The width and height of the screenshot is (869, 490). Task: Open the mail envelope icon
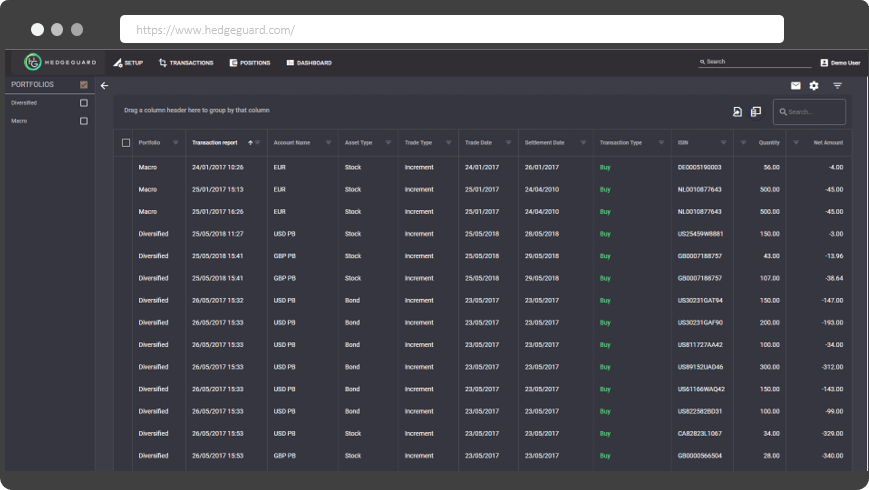click(x=795, y=85)
